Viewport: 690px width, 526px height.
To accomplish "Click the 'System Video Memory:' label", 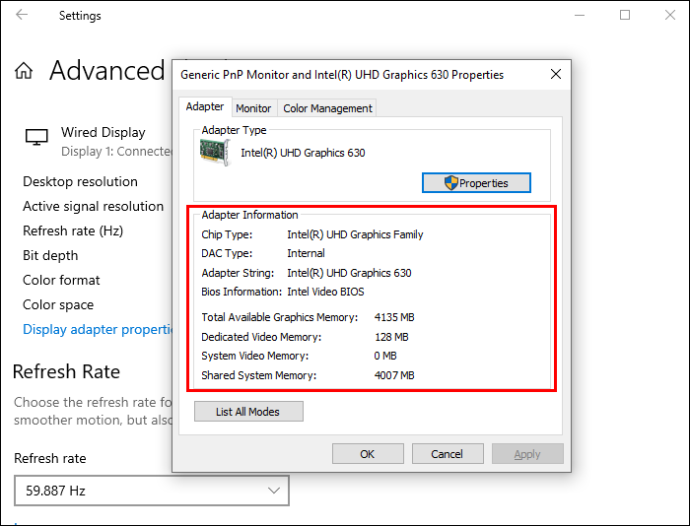I will pyautogui.click(x=255, y=356).
